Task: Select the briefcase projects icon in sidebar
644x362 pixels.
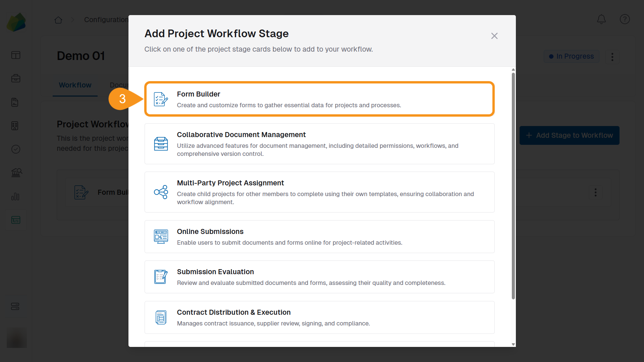Action: point(16,78)
